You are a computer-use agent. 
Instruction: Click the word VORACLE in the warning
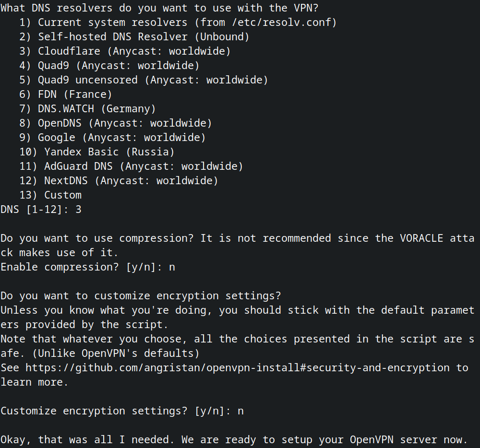pyautogui.click(x=421, y=238)
